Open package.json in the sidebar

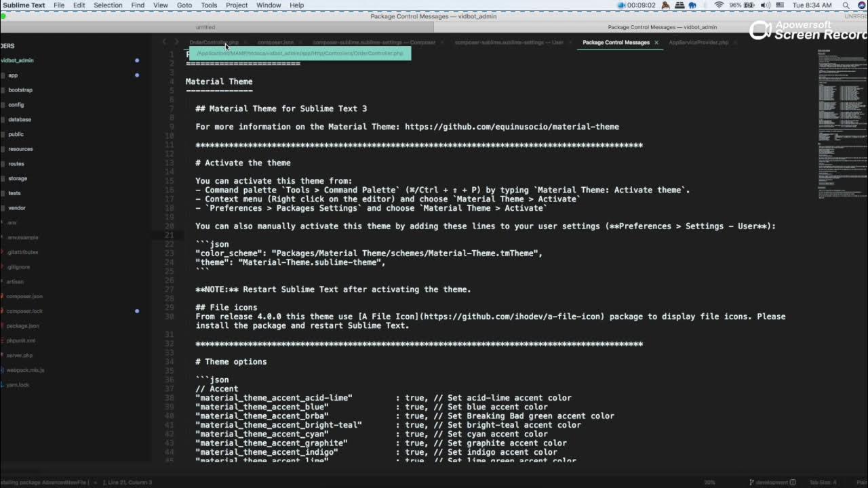pos(23,326)
